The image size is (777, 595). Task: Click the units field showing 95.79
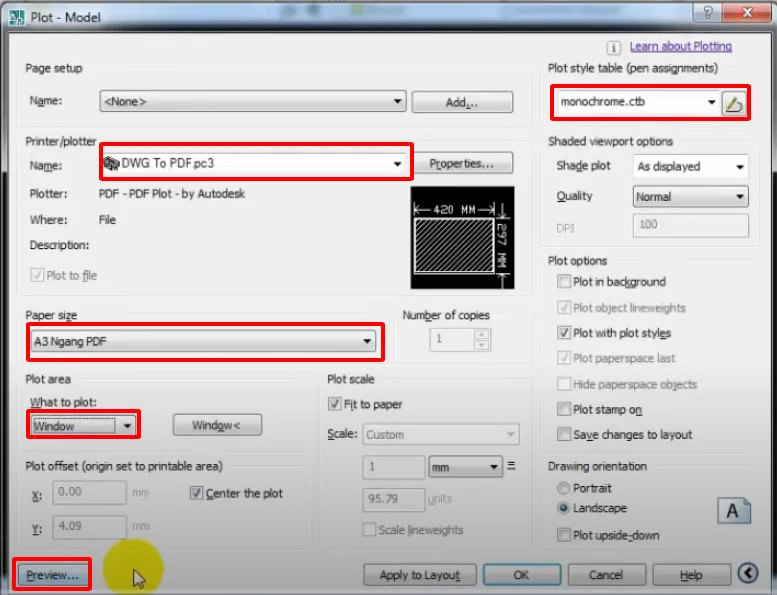(393, 499)
